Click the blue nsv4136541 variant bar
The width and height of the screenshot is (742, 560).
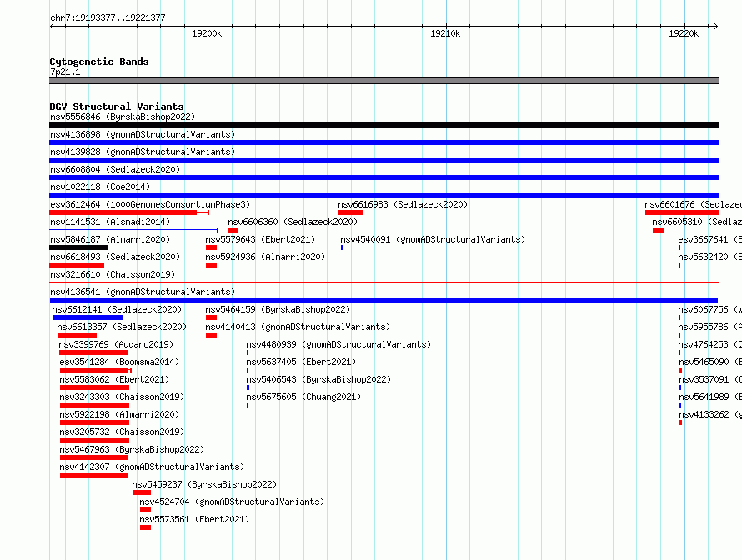click(x=384, y=300)
